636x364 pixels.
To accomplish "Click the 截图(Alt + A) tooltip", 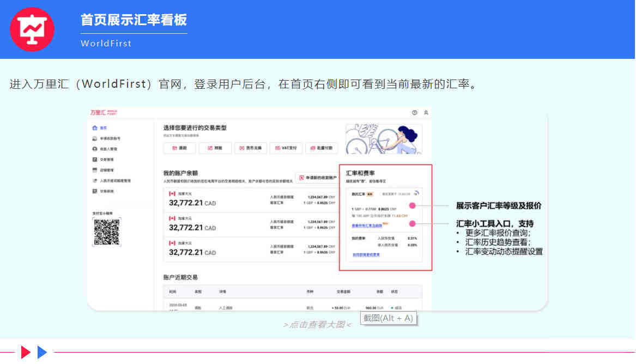I will tap(388, 318).
